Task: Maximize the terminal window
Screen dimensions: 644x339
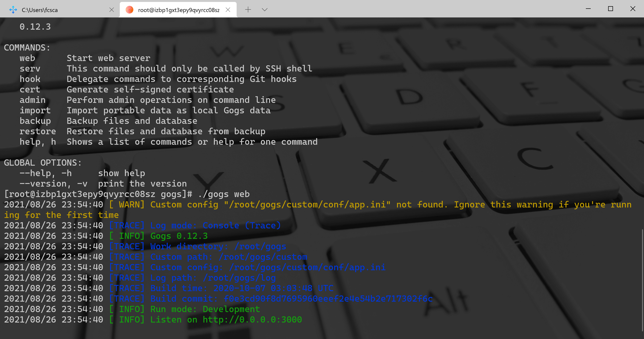Action: [610, 9]
